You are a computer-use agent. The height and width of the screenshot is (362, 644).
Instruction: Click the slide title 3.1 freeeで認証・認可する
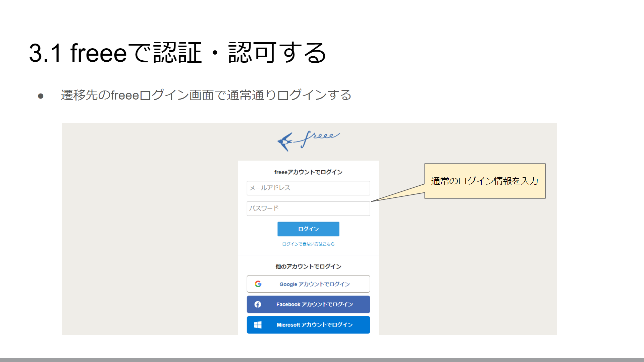click(177, 53)
